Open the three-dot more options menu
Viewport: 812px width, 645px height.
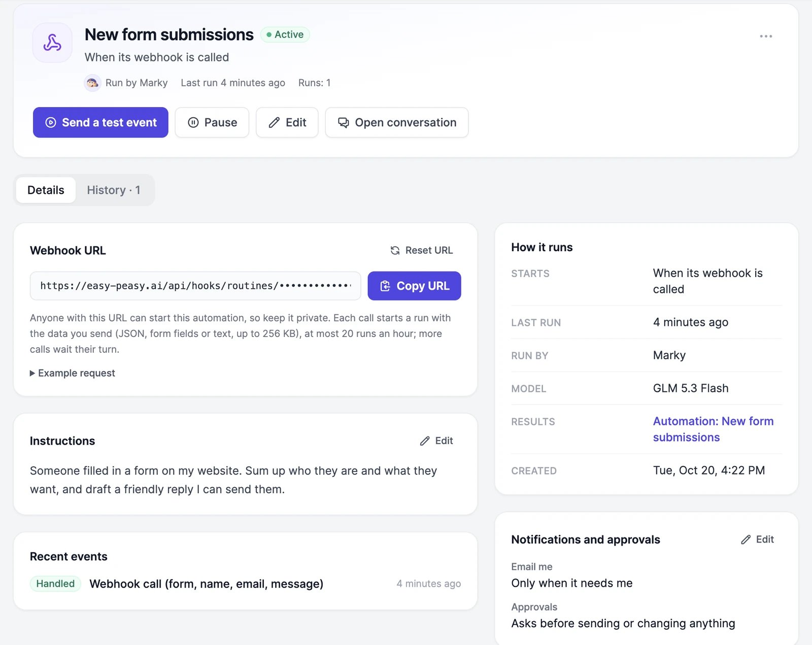[766, 36]
